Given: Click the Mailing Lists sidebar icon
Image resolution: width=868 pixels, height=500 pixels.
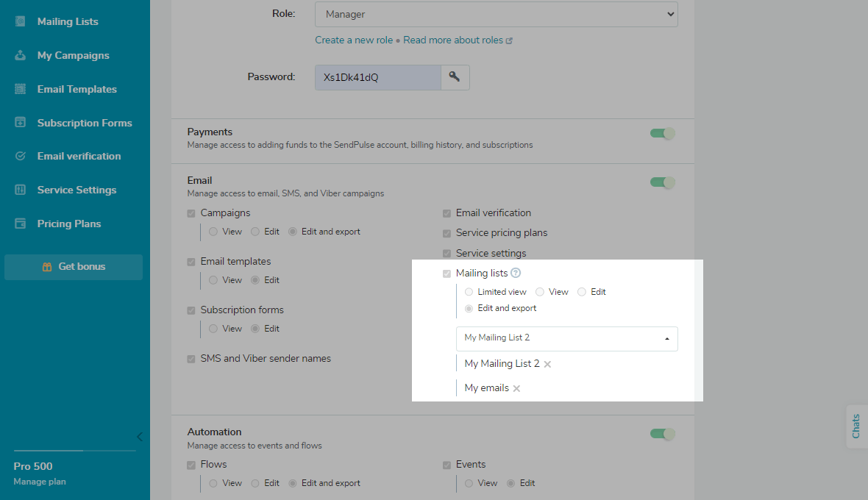Looking at the screenshot, I should (x=21, y=21).
